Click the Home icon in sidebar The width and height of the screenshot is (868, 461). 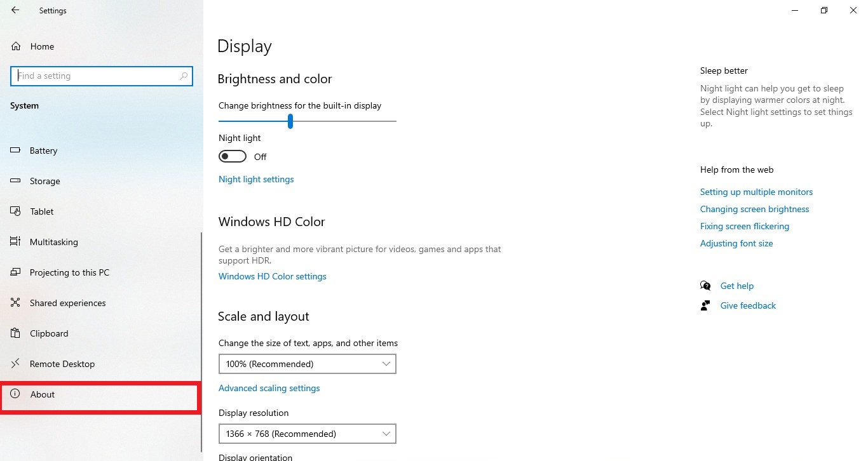click(x=17, y=46)
